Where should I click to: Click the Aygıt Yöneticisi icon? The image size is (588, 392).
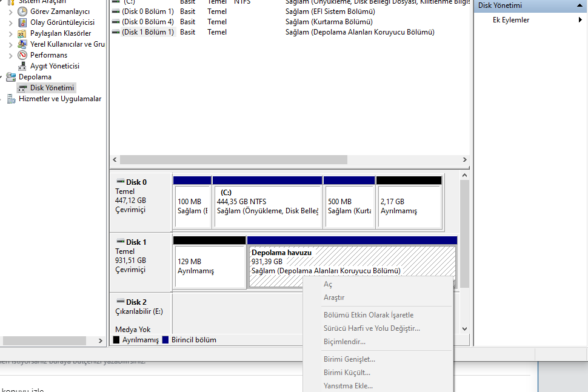(x=22, y=66)
